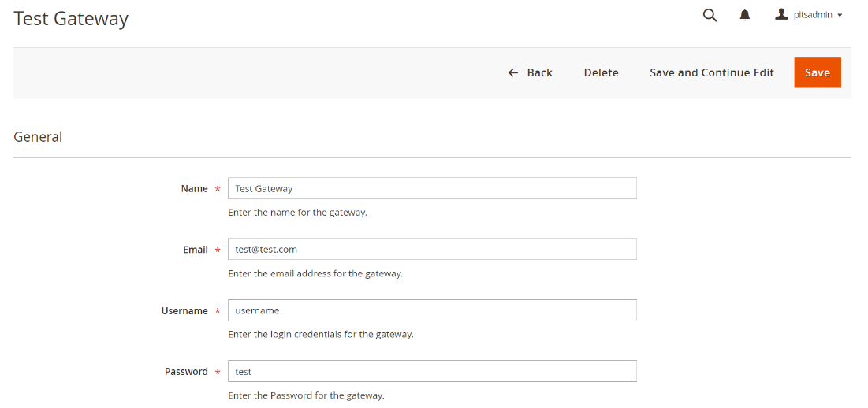Focus the Name field containing Test Gateway
This screenshot has height=408, width=868.
pyautogui.click(x=431, y=188)
